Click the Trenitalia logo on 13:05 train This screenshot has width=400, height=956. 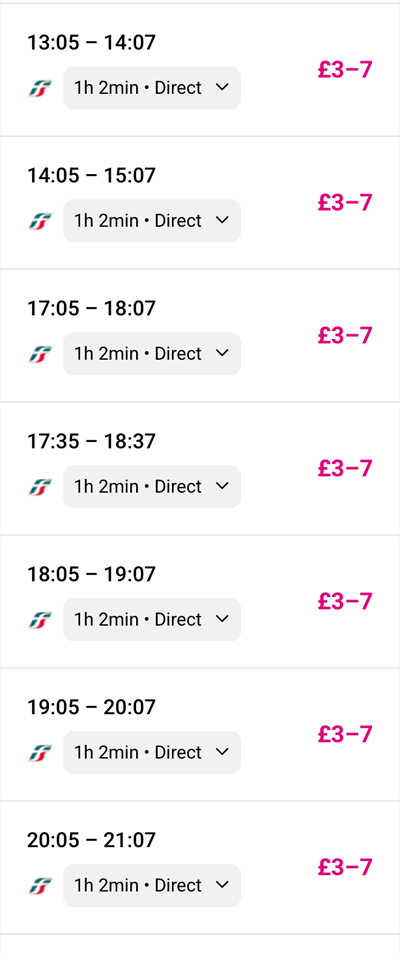(40, 88)
